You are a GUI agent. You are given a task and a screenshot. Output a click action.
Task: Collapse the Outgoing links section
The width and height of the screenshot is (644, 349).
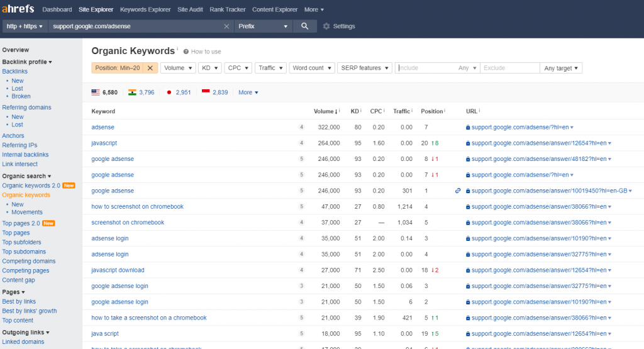pos(26,333)
